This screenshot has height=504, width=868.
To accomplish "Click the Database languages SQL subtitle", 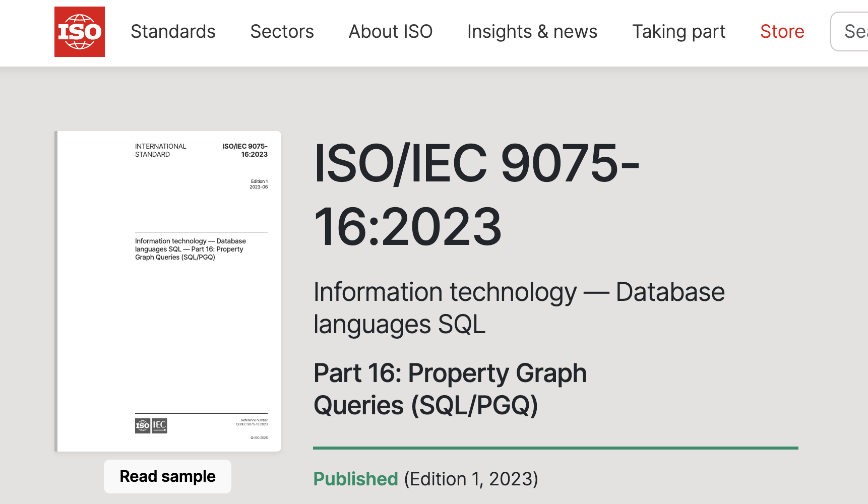I will [x=519, y=306].
